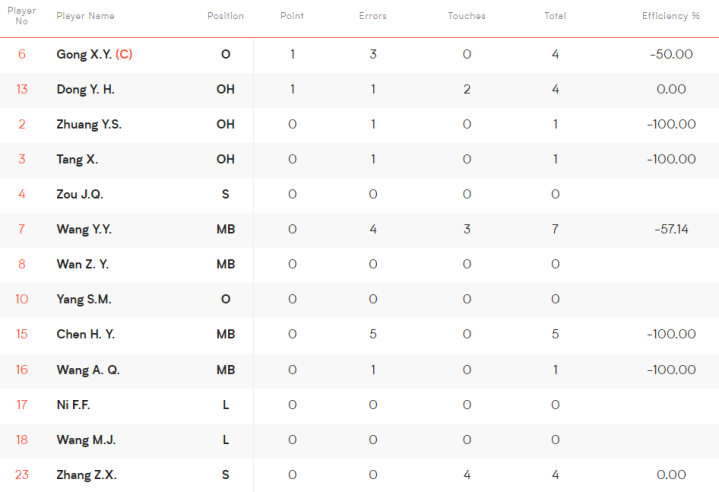Viewport: 719px width, 492px height.
Task: Click Zhang Z.X. player name
Action: click(x=86, y=475)
